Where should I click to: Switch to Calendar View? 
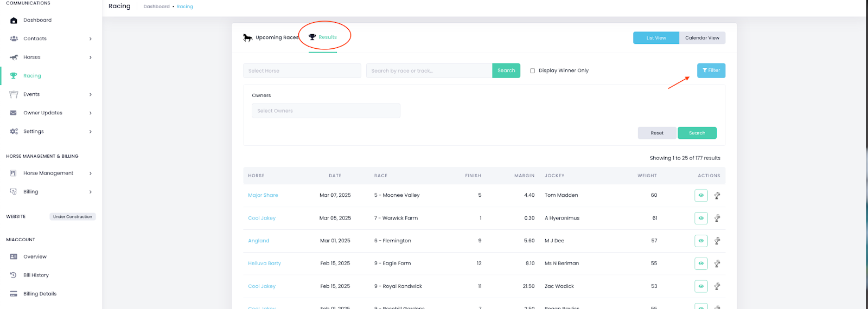[x=702, y=38]
